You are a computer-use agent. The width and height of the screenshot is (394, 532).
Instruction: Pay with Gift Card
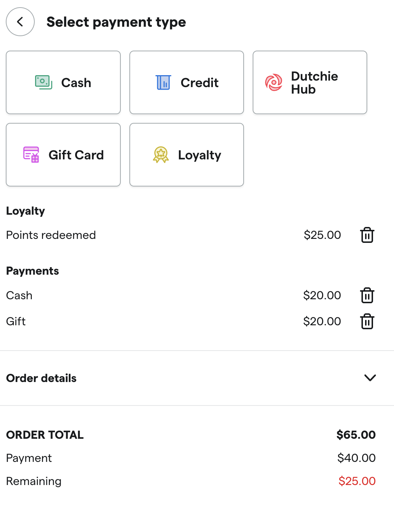(x=63, y=155)
